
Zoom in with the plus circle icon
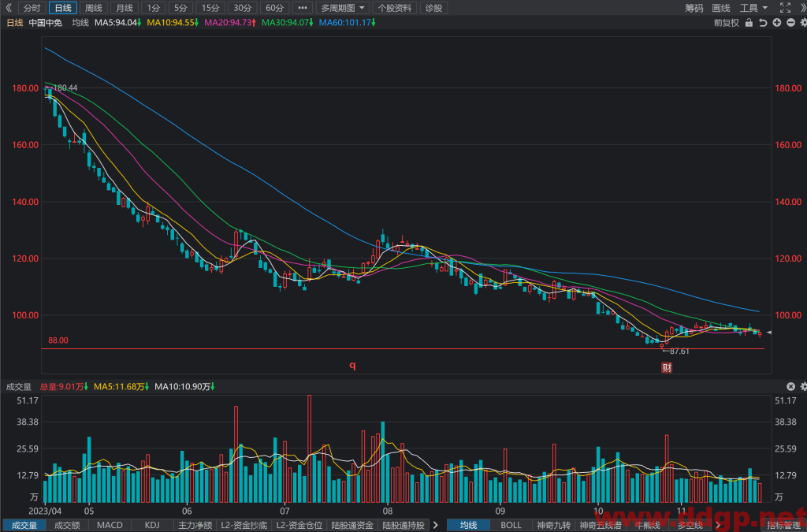tap(776, 23)
